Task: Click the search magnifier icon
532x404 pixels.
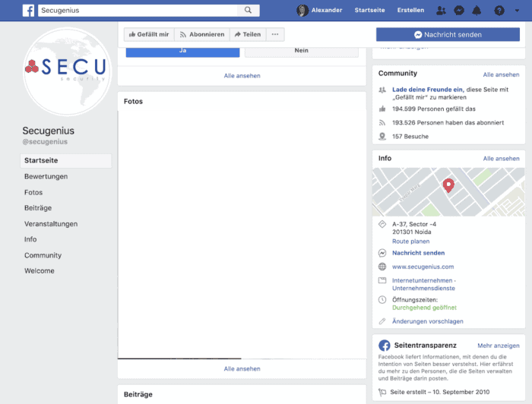Action: (x=248, y=11)
